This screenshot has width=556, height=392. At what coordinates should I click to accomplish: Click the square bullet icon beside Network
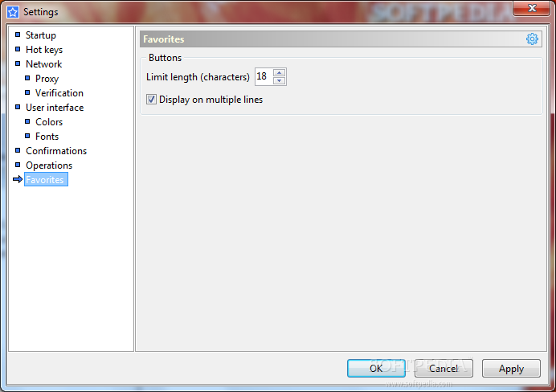click(18, 63)
